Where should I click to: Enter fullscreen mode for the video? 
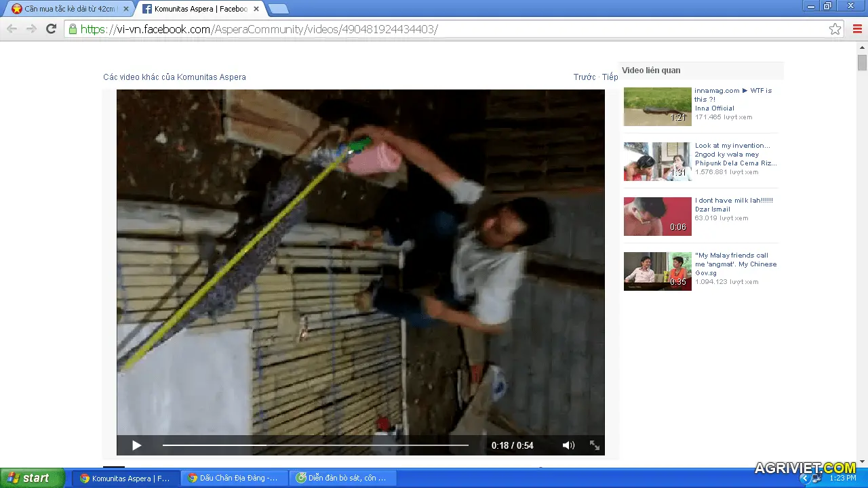[595, 445]
